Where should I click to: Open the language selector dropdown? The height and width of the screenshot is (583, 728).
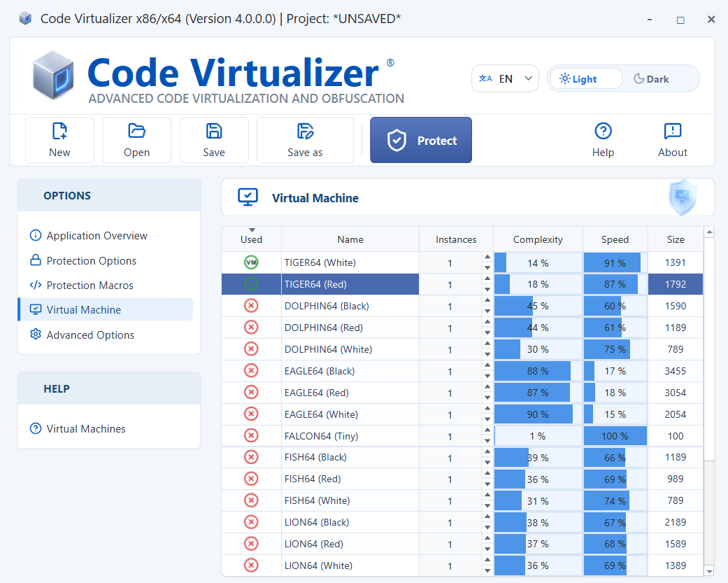click(x=505, y=78)
